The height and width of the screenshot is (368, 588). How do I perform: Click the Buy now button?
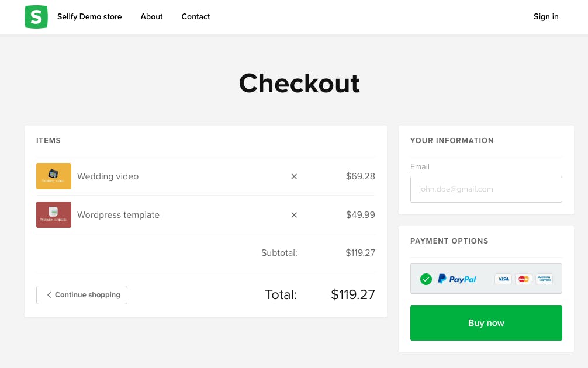click(486, 323)
